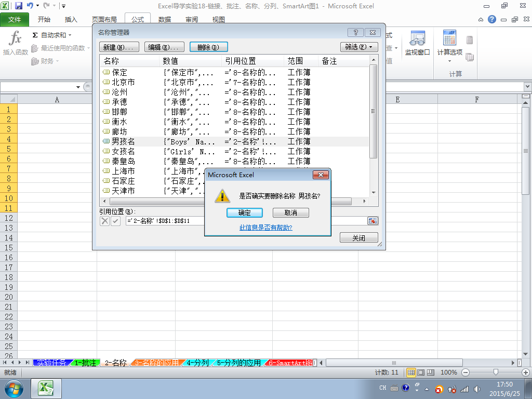Screen dimensions: 532x399
Task: Switch to the Insert (插入) ribbon tab
Action: [71, 20]
